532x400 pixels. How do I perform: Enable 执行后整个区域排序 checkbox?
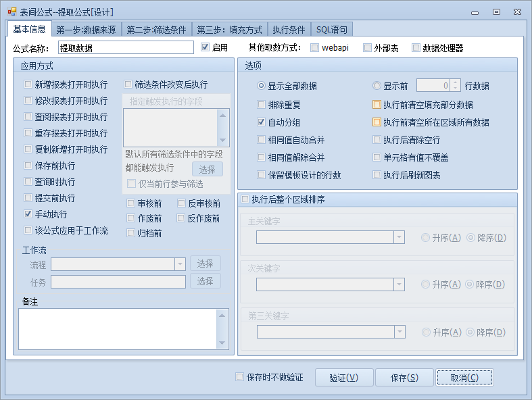(245, 199)
